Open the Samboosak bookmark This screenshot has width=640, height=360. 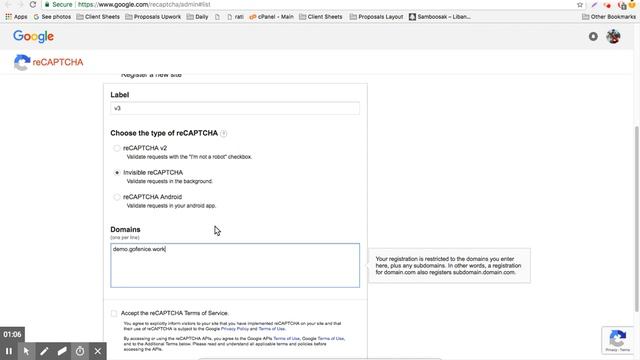(x=440, y=17)
